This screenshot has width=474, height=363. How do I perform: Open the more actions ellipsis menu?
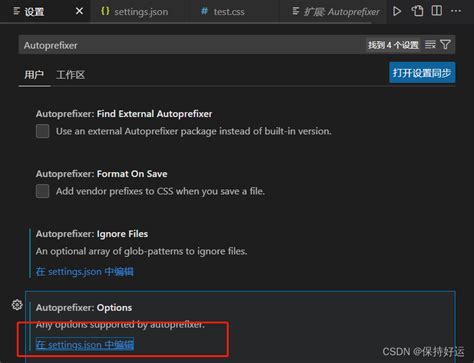coord(456,11)
